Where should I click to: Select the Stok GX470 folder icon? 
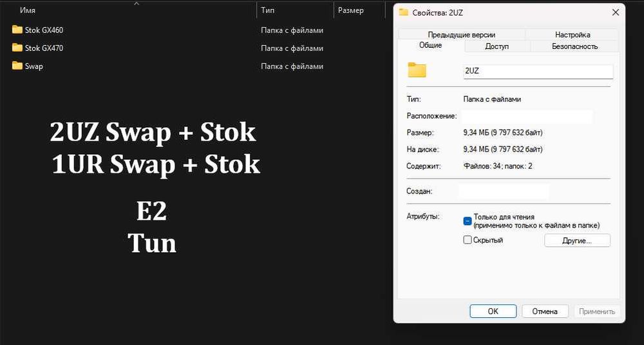pyautogui.click(x=17, y=48)
